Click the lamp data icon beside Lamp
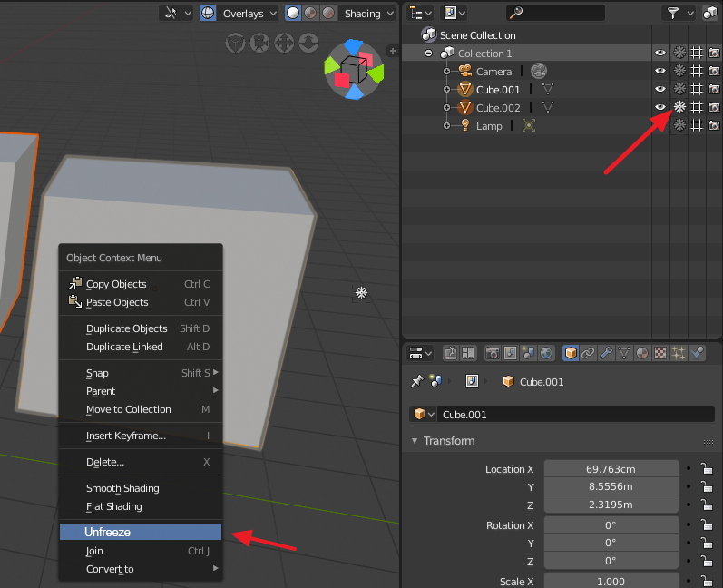The image size is (723, 588). (x=529, y=125)
